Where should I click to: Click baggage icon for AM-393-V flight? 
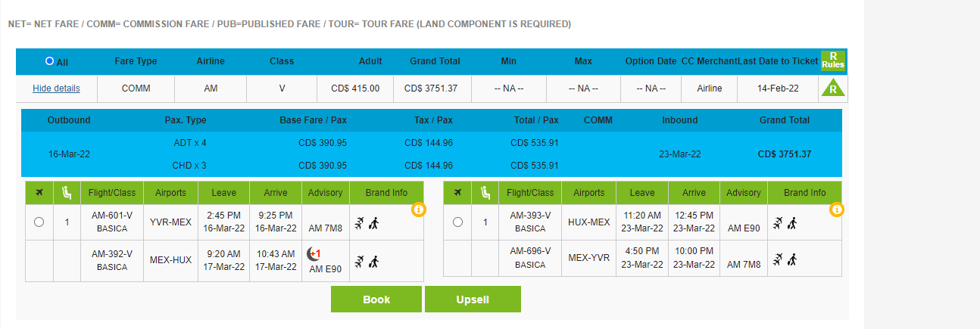tap(791, 222)
